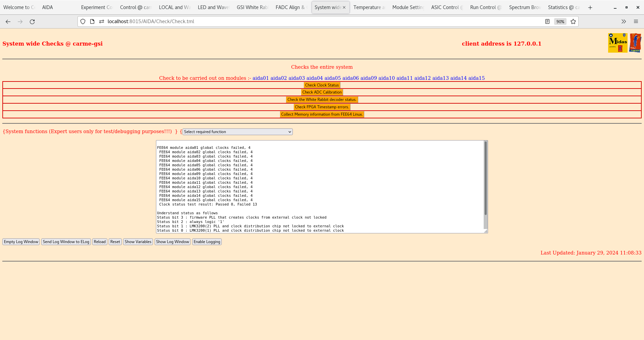Click the Midas logo image

coord(617,43)
